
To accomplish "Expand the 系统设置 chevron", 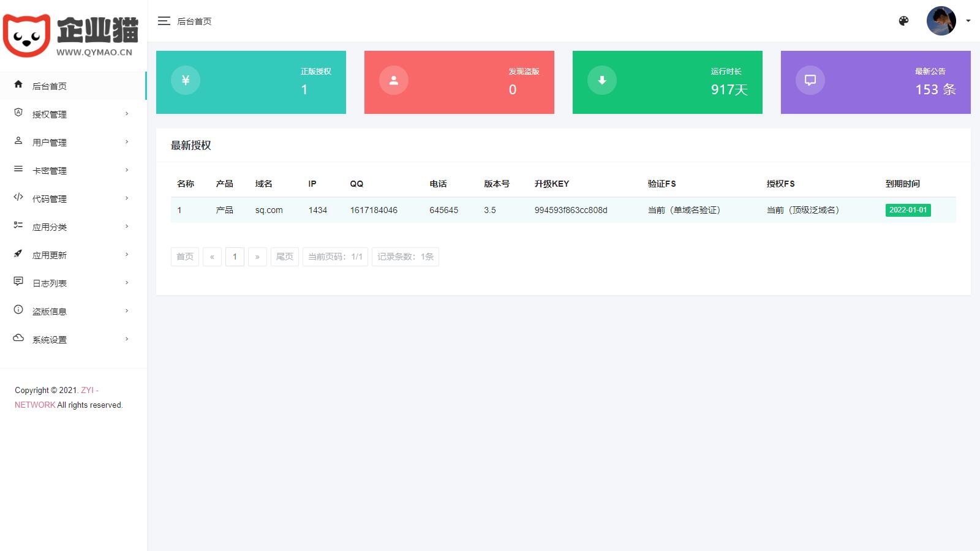I will coord(127,339).
